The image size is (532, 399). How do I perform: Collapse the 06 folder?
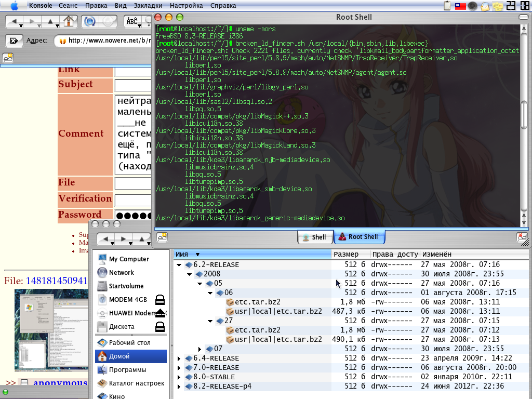210,293
